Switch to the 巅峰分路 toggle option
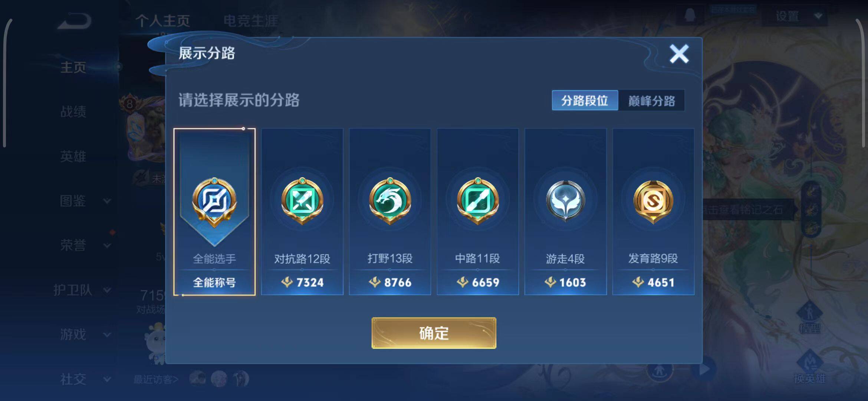 click(651, 100)
